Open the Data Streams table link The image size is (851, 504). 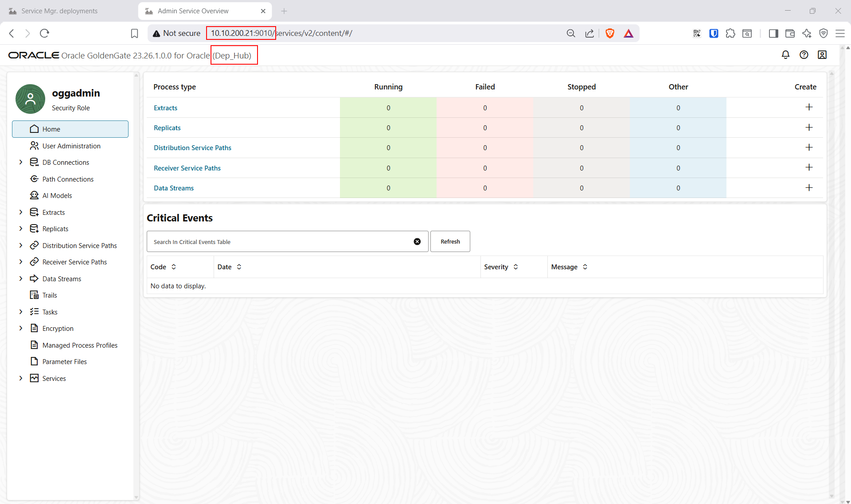[174, 188]
